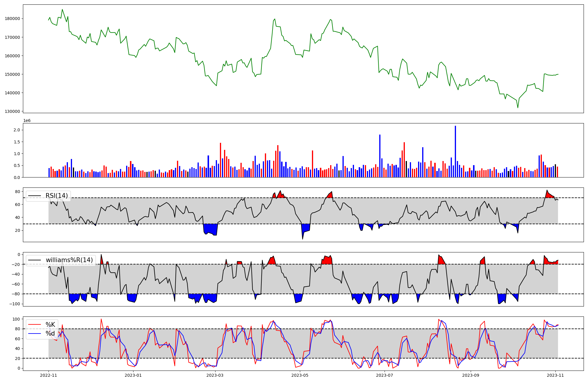Click the blue %d legend line swatch
The image size is (588, 382).
tap(34, 334)
